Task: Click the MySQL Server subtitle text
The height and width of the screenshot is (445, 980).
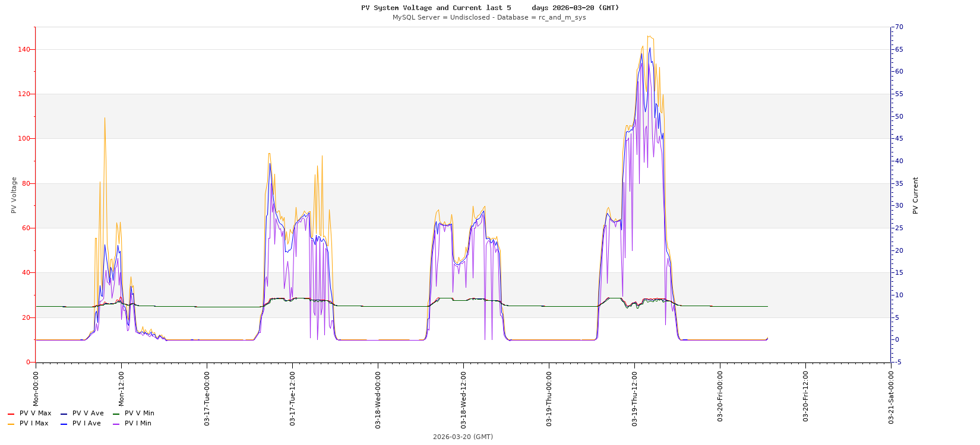Action: [x=489, y=17]
